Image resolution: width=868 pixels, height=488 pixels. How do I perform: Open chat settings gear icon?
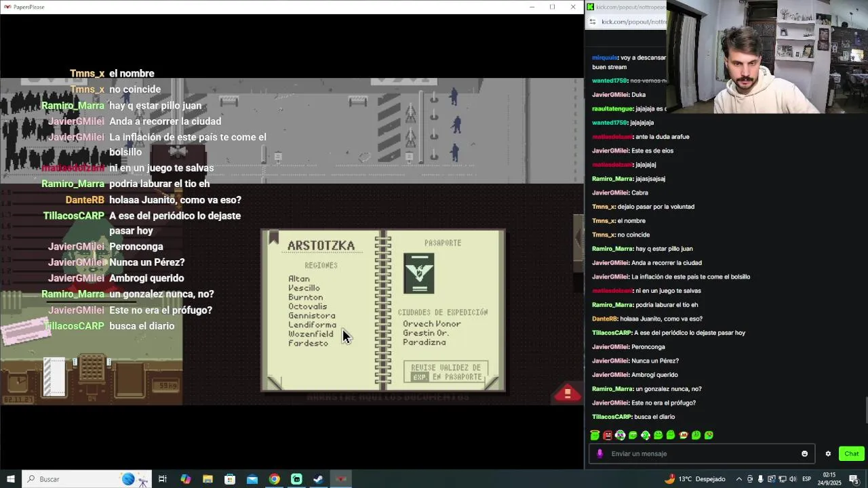828,453
